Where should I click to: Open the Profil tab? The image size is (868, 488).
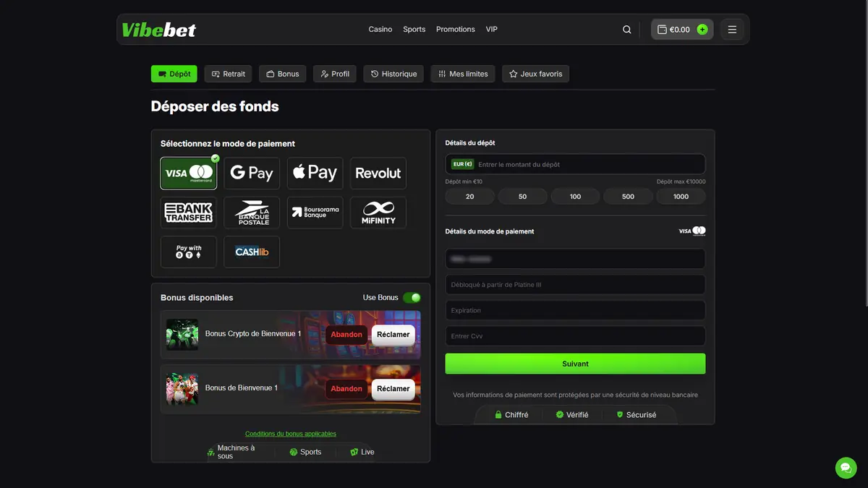335,74
